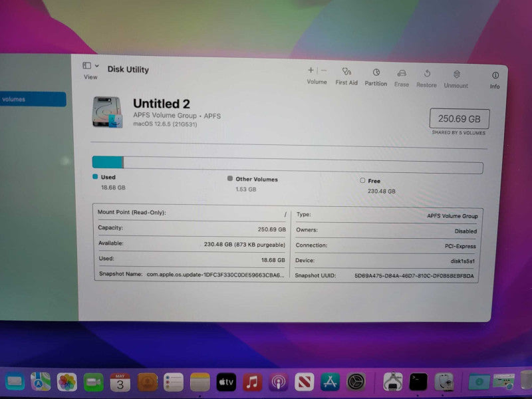
Task: Click the Erase toolbar icon
Action: (402, 73)
